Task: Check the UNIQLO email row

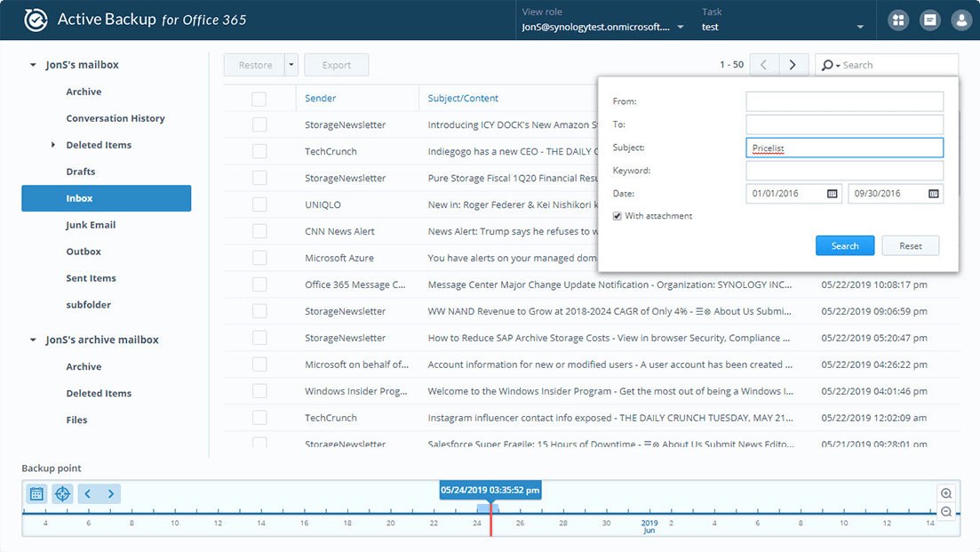Action: tap(259, 205)
